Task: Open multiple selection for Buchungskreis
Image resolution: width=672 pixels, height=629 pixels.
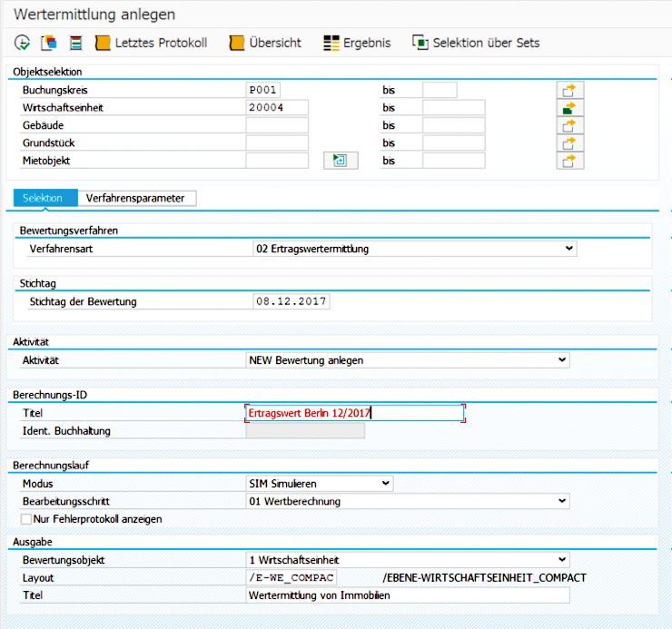Action: coord(569,91)
